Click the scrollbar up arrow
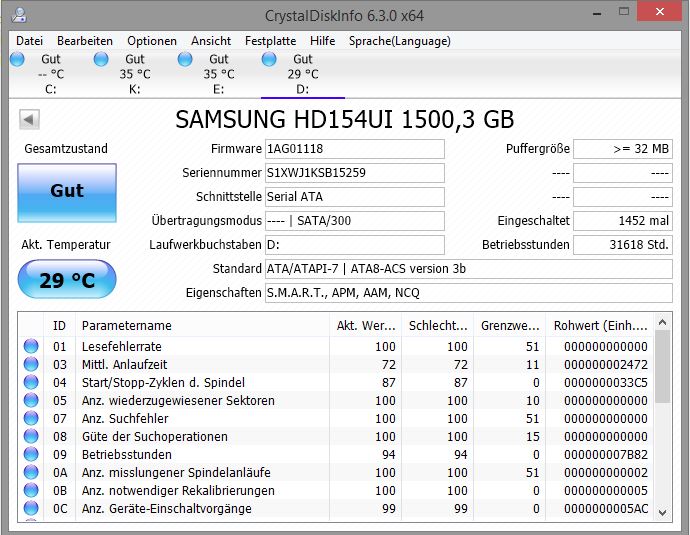The image size is (690, 535). click(662, 323)
